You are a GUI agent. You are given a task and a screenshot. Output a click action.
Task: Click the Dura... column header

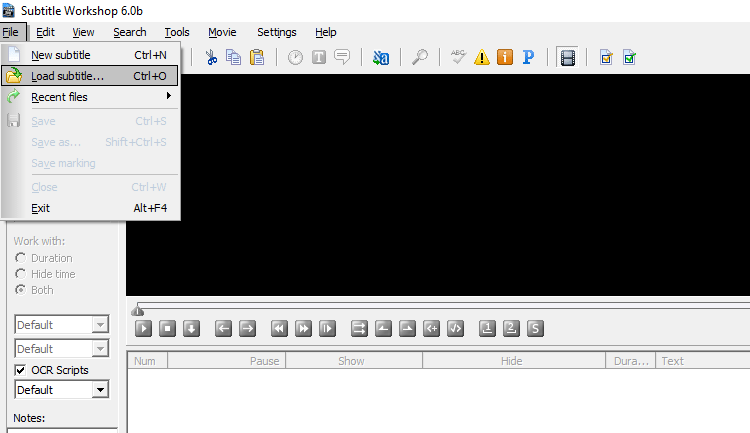click(630, 361)
